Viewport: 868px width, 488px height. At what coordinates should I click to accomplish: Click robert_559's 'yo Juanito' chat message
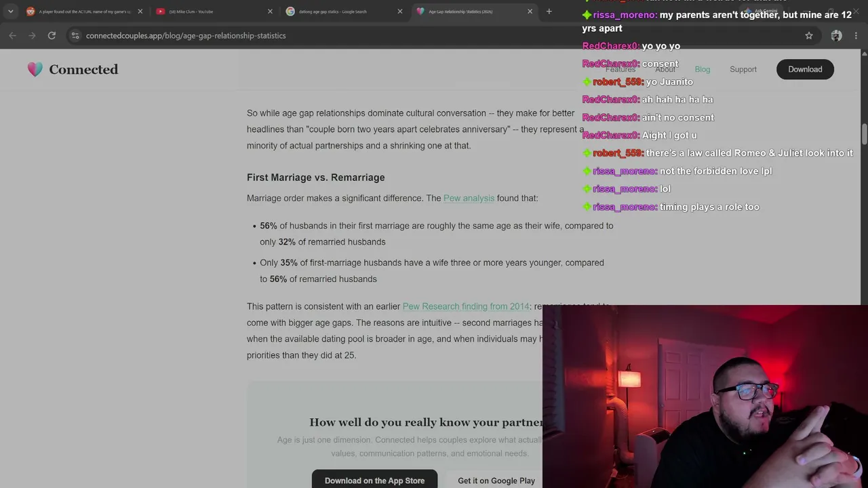637,82
